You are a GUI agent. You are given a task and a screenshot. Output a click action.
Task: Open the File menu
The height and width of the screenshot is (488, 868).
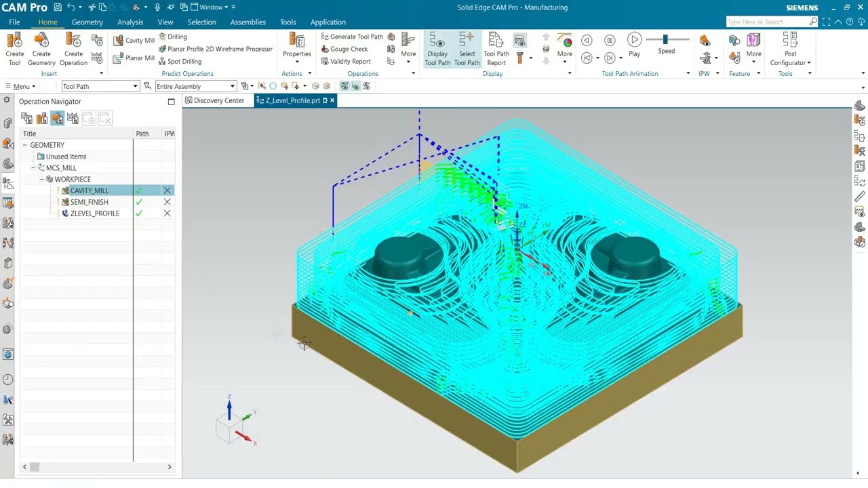(x=14, y=22)
